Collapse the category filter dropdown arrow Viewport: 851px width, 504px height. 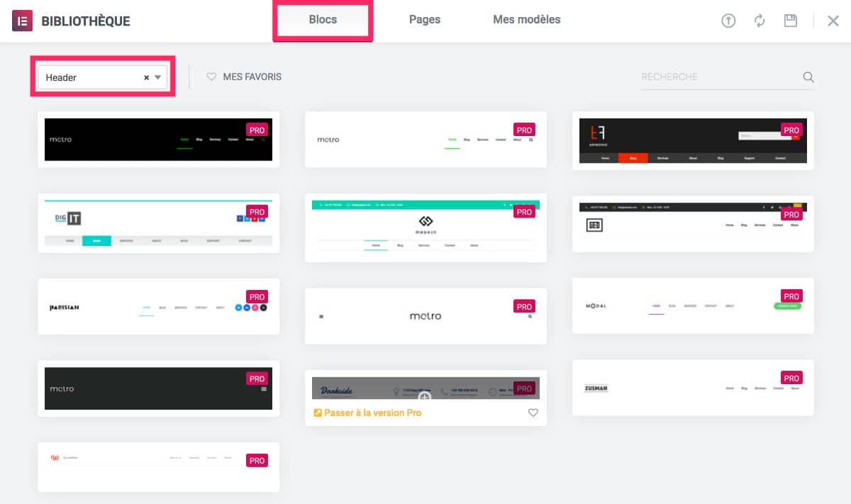(x=157, y=77)
